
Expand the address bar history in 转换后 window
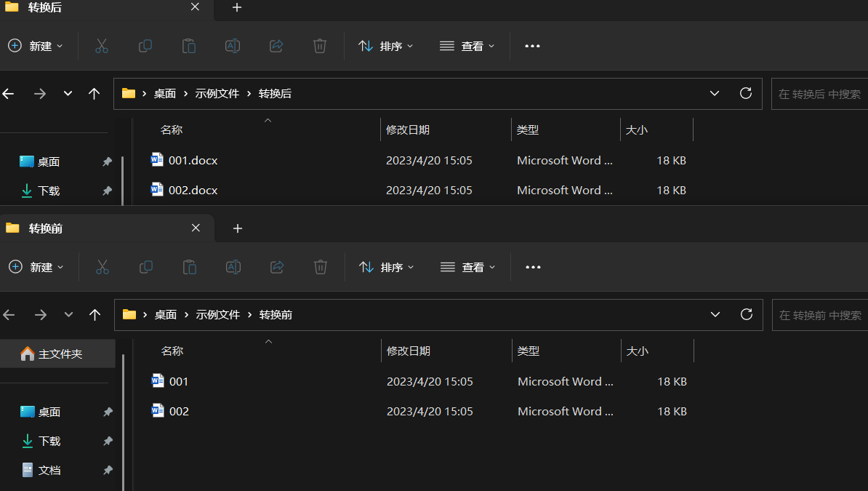point(715,93)
